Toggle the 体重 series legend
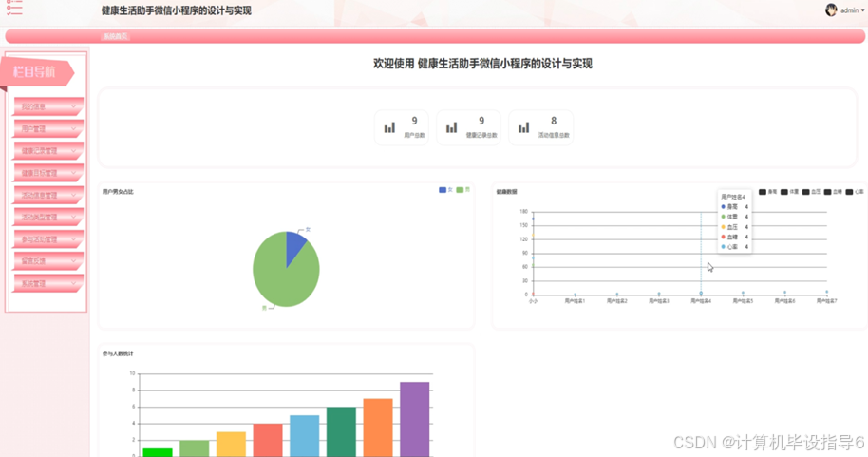This screenshot has height=457, width=868. click(789, 192)
